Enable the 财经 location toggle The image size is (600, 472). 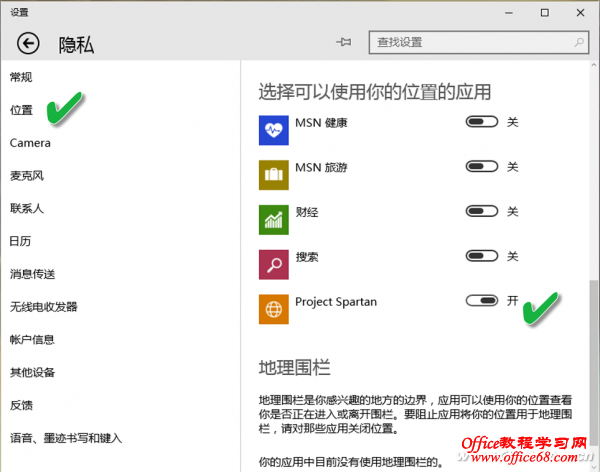[x=482, y=211]
